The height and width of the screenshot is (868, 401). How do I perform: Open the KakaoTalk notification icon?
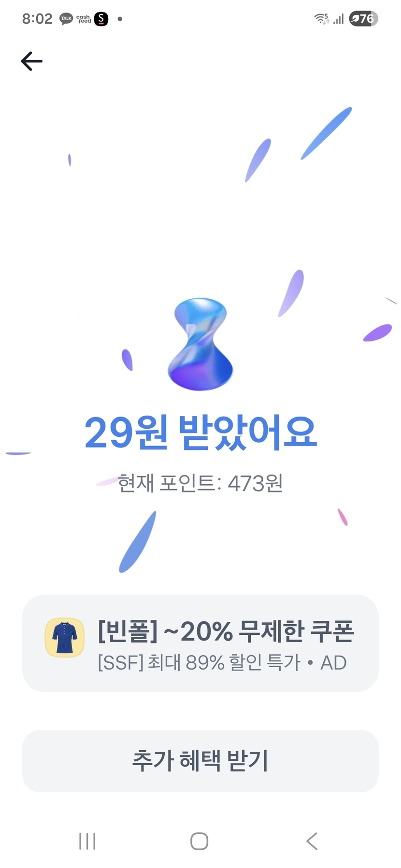click(x=66, y=19)
